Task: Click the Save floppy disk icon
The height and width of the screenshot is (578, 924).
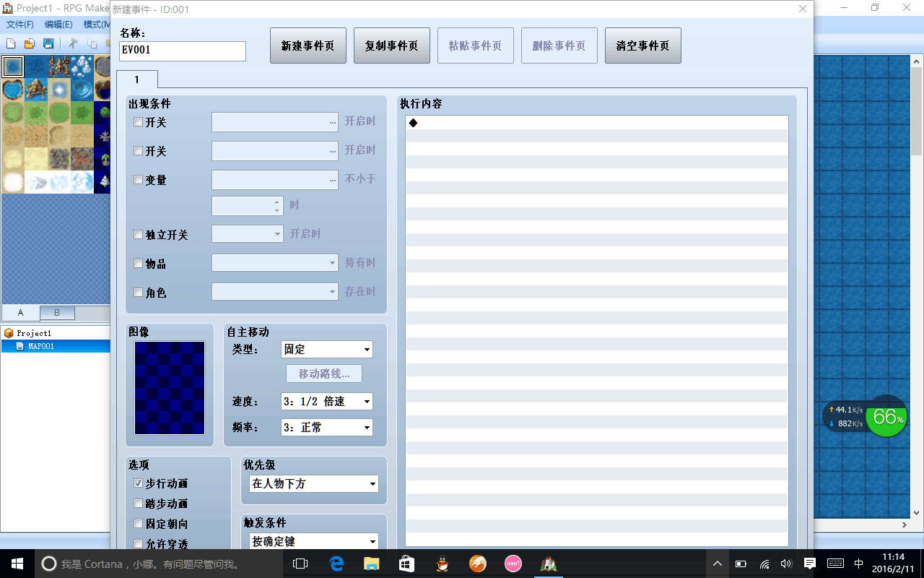Action: click(48, 43)
